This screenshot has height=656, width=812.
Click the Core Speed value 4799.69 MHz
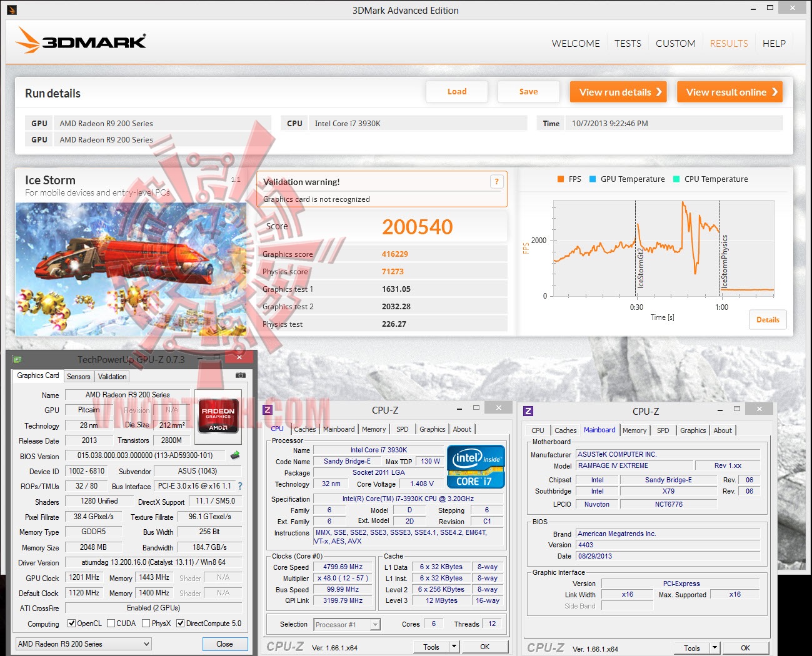[343, 567]
